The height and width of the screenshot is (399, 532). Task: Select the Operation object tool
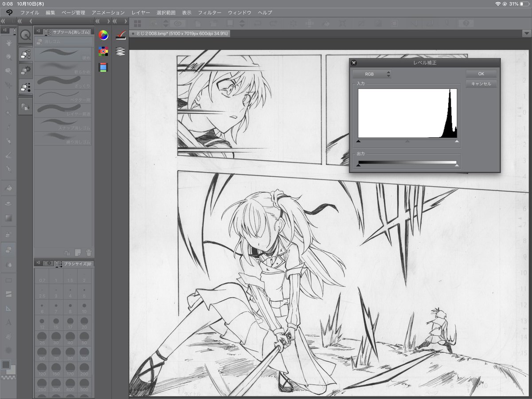[8, 71]
